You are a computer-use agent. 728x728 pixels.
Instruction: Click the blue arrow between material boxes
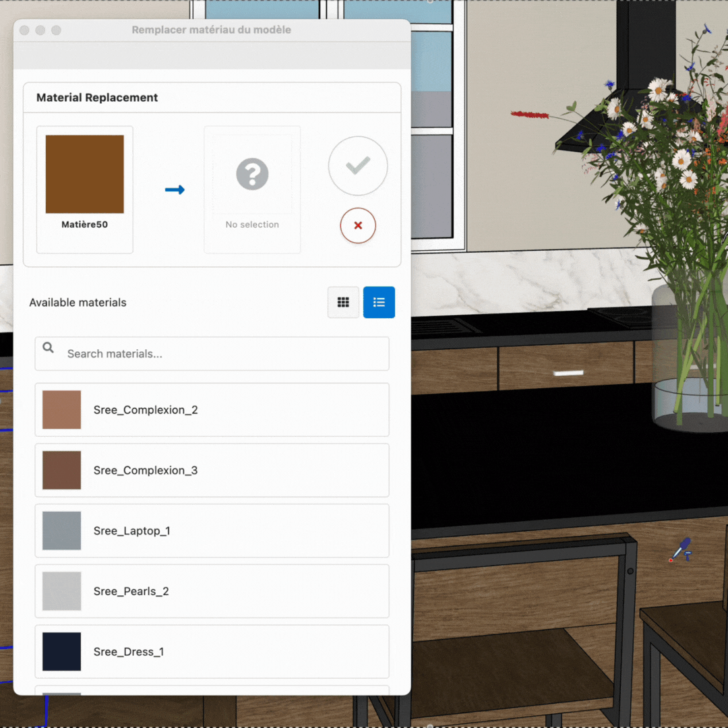point(175,190)
